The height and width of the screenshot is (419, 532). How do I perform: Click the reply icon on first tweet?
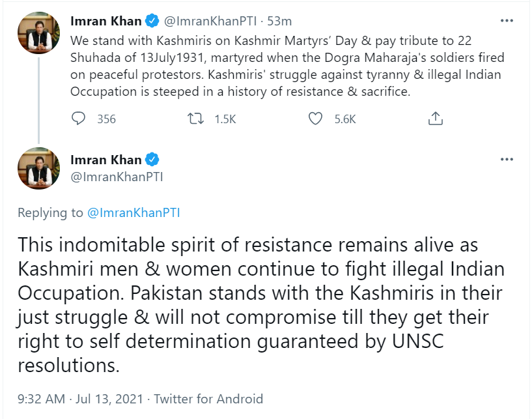78,119
